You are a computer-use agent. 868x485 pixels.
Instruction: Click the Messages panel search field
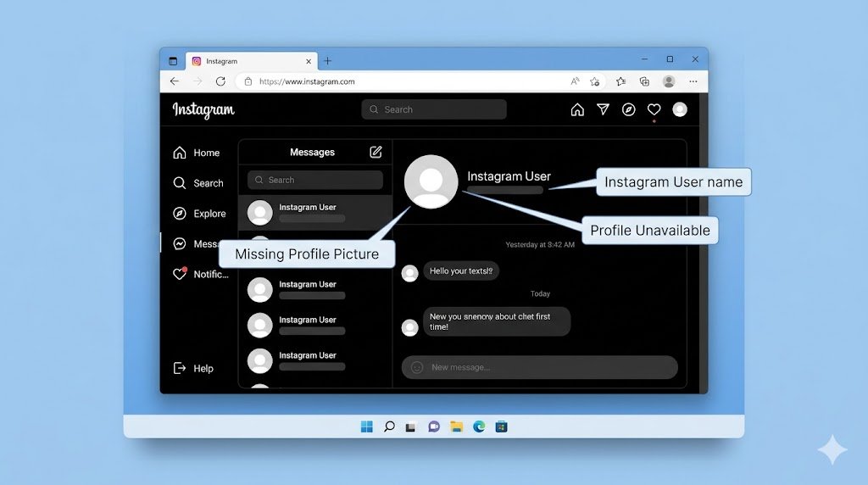(315, 180)
